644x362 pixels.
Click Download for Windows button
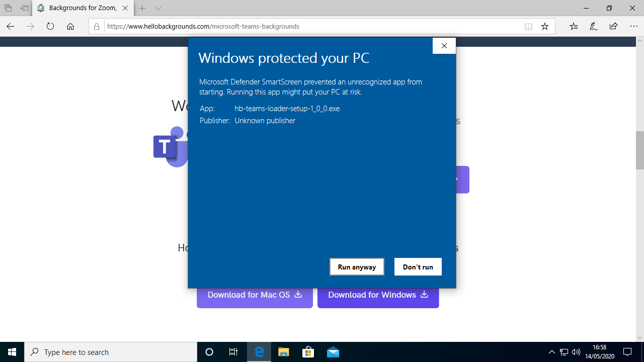pyautogui.click(x=378, y=295)
